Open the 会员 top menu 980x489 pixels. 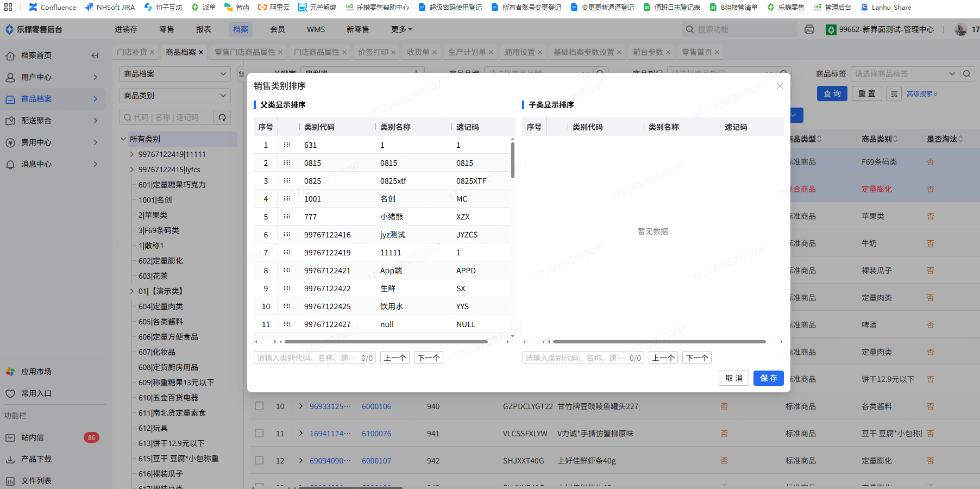click(278, 29)
